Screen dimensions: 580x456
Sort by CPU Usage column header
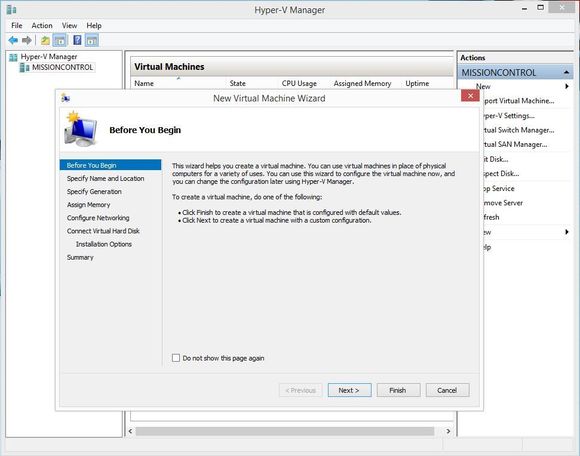[x=299, y=84]
